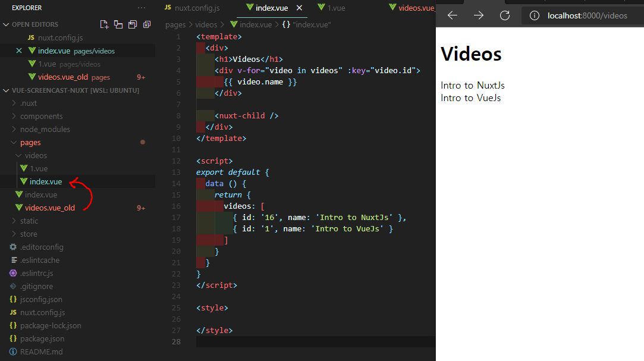This screenshot has width=644, height=361.
Task: Switch to 1.vue editor tab
Action: click(331, 8)
